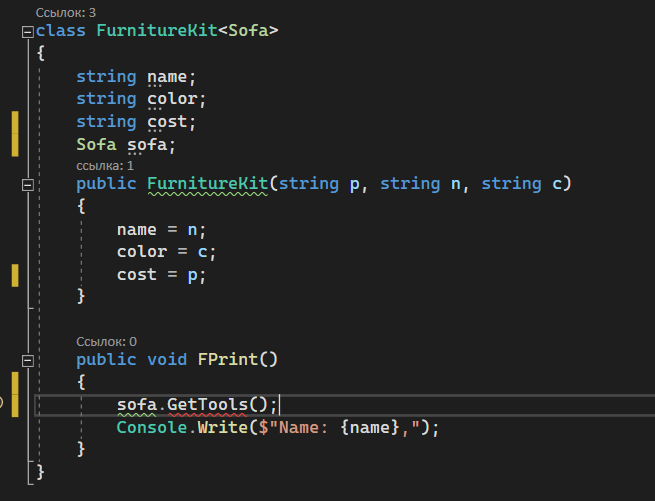Image resolution: width=655 pixels, height=501 pixels.
Task: Open the 'Ссылок: 0' references CodeLens
Action: [x=106, y=342]
